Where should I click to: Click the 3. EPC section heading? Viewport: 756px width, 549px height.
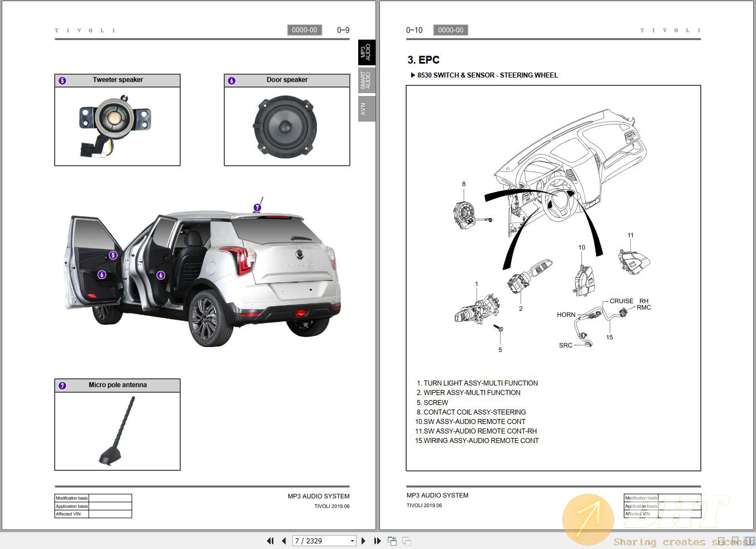pos(423,60)
